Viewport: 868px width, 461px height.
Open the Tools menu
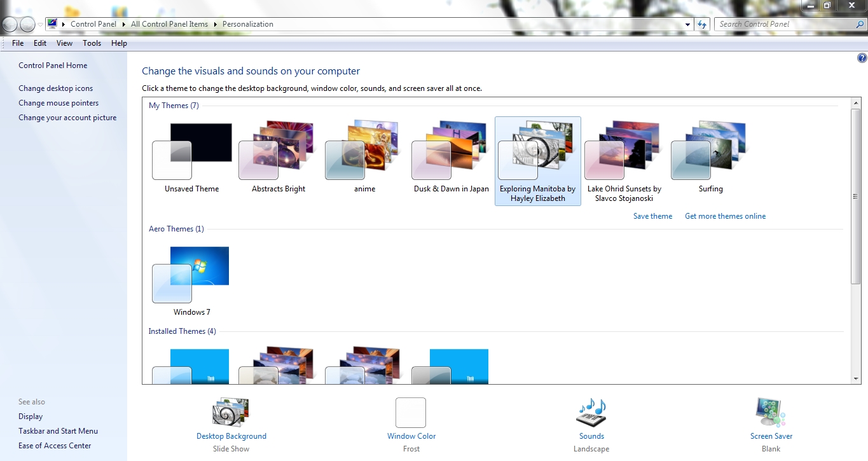[92, 43]
